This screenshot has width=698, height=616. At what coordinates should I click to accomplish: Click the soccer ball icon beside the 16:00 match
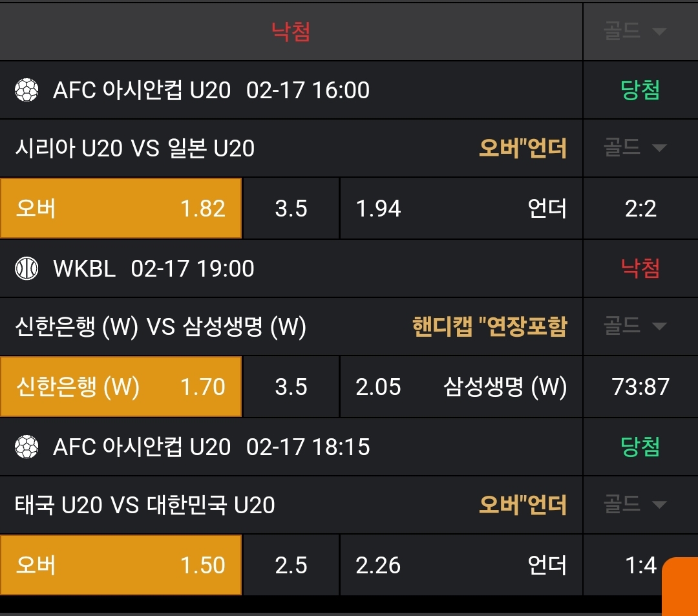pos(26,90)
